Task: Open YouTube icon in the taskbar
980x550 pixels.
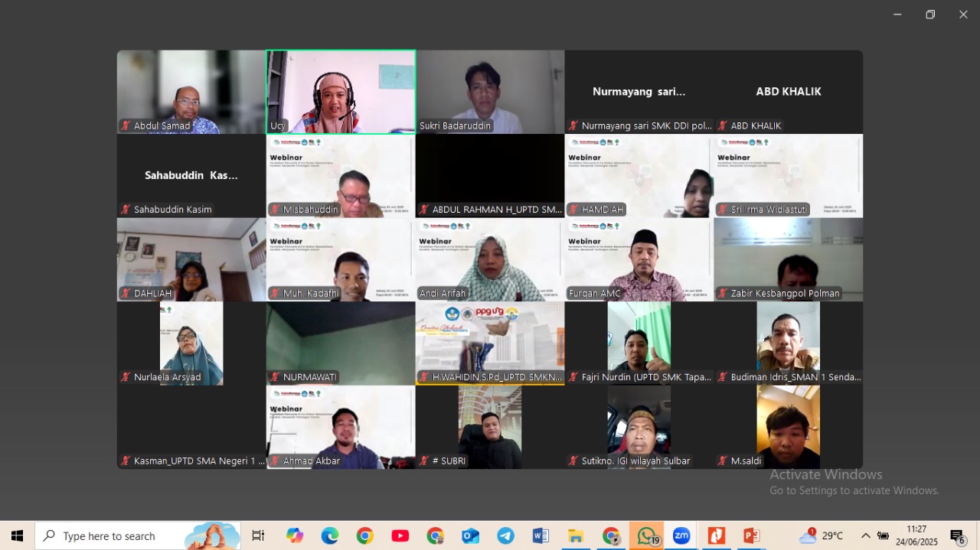Action: click(400, 536)
